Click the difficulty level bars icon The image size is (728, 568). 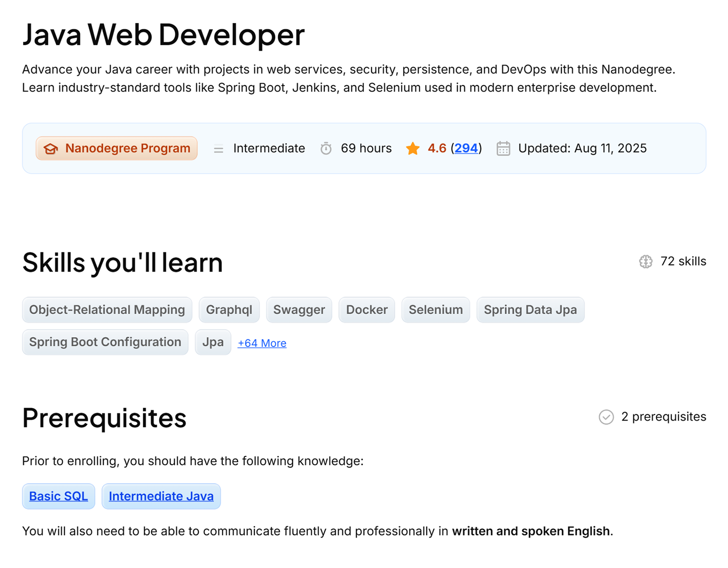(x=218, y=149)
